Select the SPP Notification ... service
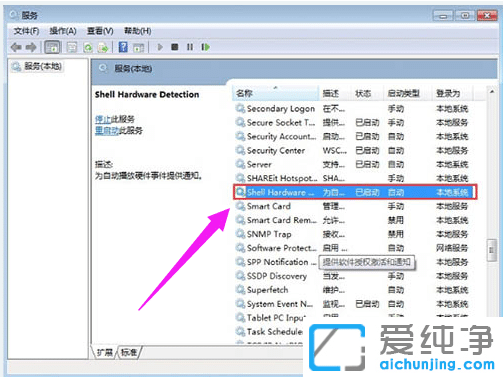This screenshot has width=503, height=377. tap(354, 262)
